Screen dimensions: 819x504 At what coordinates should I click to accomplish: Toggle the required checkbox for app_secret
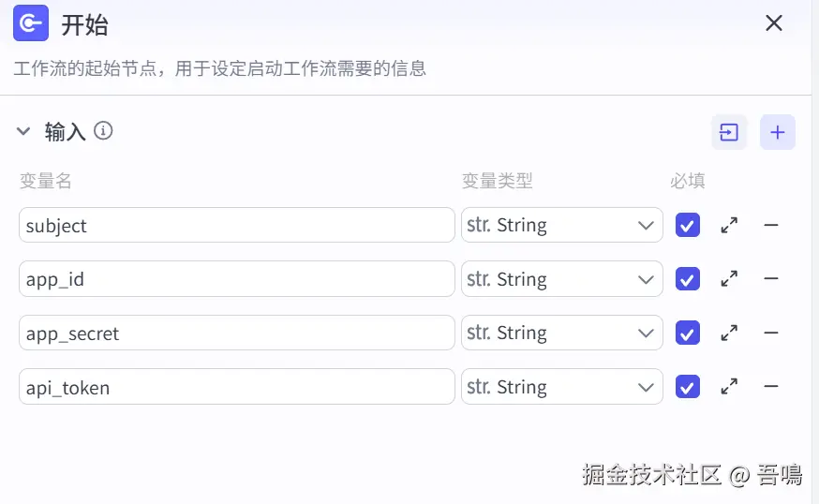click(x=688, y=333)
